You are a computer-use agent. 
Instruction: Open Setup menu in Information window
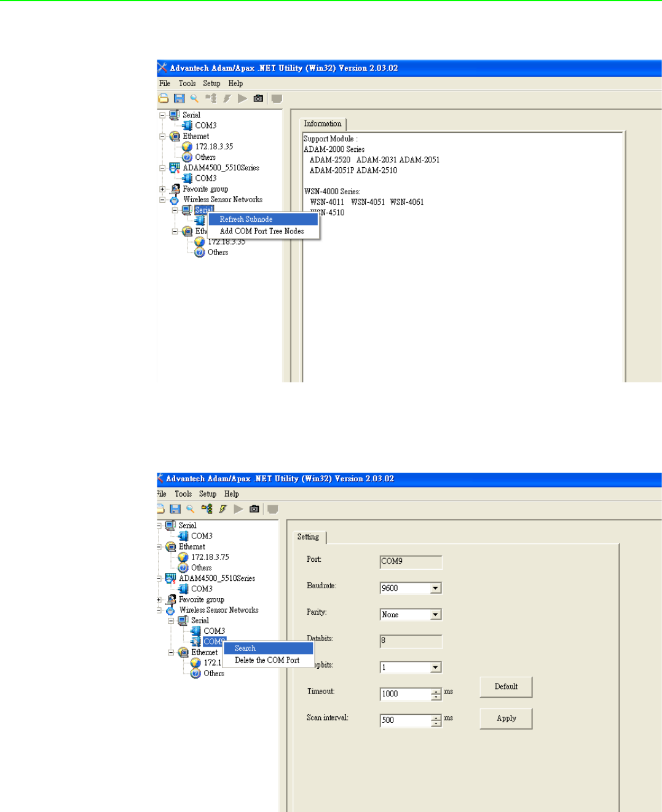pos(212,84)
